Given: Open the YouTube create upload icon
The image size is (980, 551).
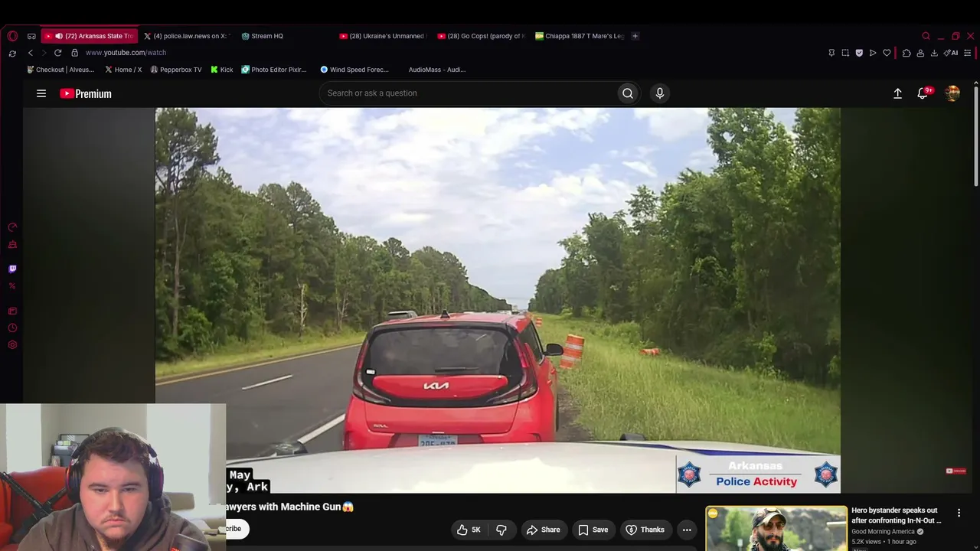Looking at the screenshot, I should pos(897,93).
